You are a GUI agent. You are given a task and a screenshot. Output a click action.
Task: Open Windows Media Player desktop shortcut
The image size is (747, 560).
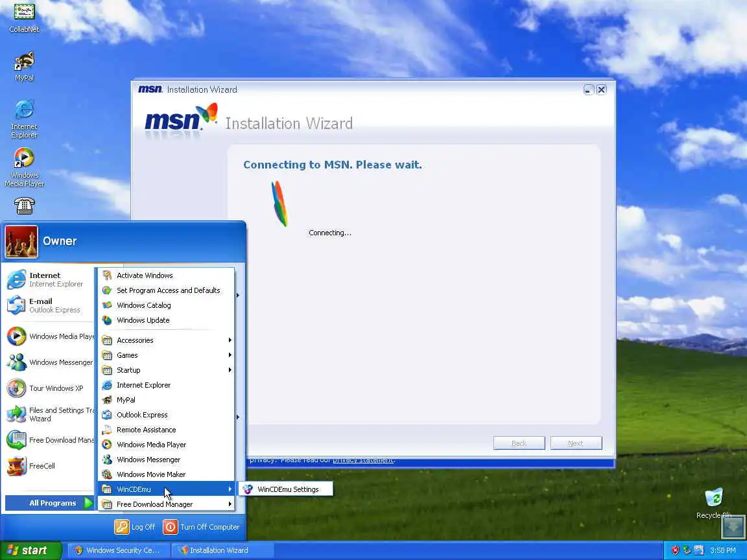[x=24, y=167]
